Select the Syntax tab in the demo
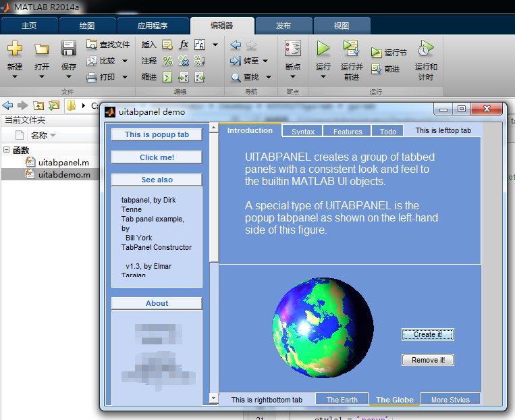This screenshot has width=515, height=420. click(303, 131)
